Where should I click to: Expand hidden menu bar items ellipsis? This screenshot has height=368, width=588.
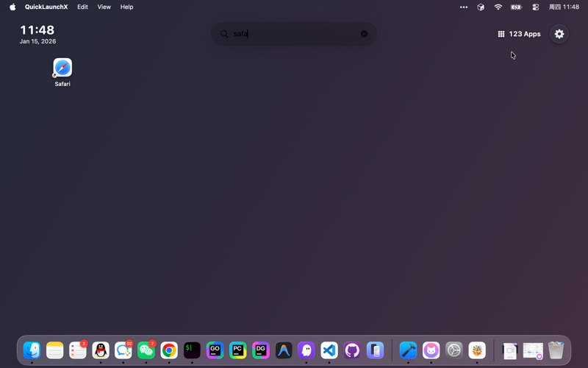[464, 7]
